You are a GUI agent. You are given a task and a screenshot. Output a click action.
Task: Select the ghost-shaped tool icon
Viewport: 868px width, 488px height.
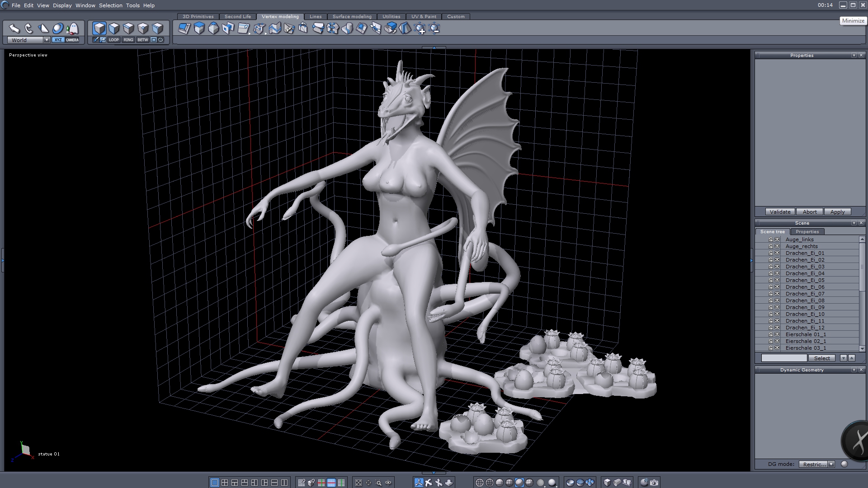72,29
